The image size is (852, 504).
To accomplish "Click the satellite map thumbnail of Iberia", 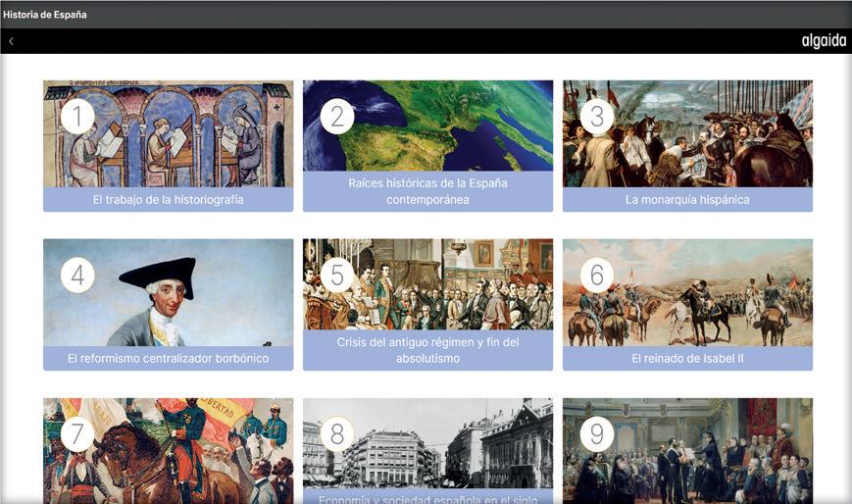I will (427, 126).
